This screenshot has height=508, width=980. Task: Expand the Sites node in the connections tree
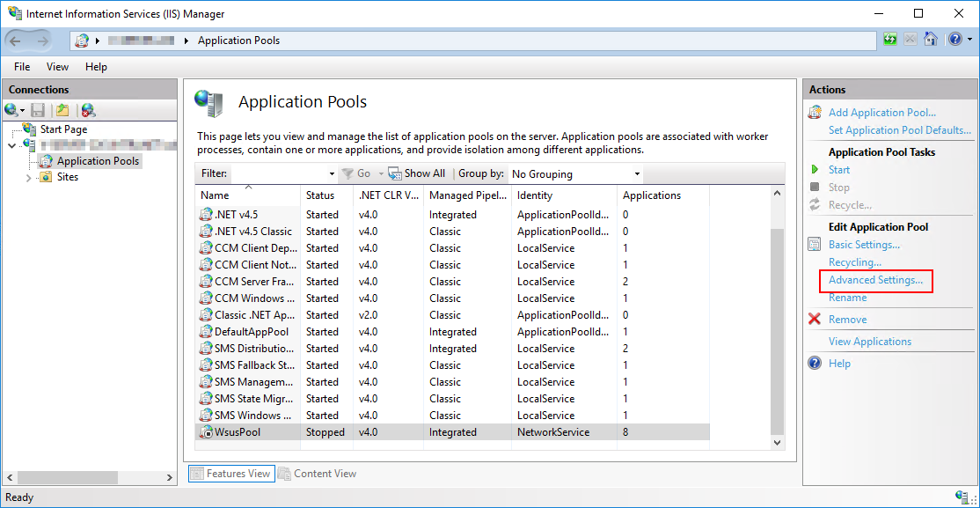[x=27, y=177]
